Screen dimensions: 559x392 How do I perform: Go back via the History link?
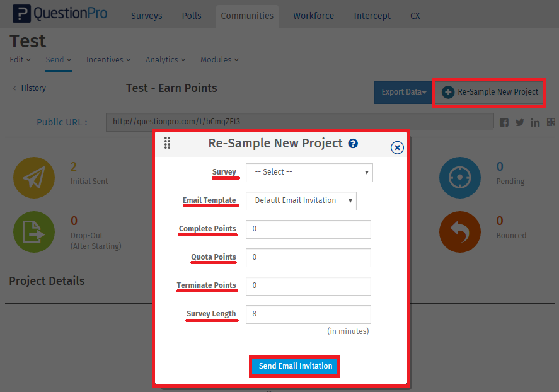point(30,88)
